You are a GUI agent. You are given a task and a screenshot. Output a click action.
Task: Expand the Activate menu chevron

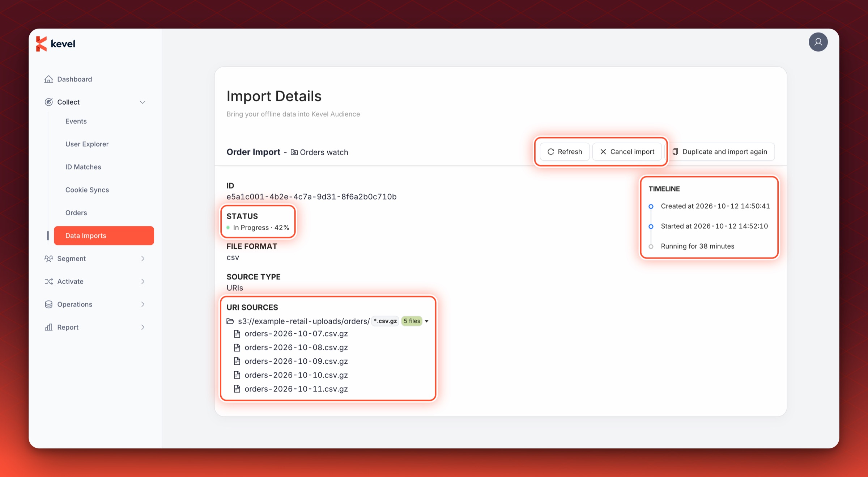pos(142,281)
